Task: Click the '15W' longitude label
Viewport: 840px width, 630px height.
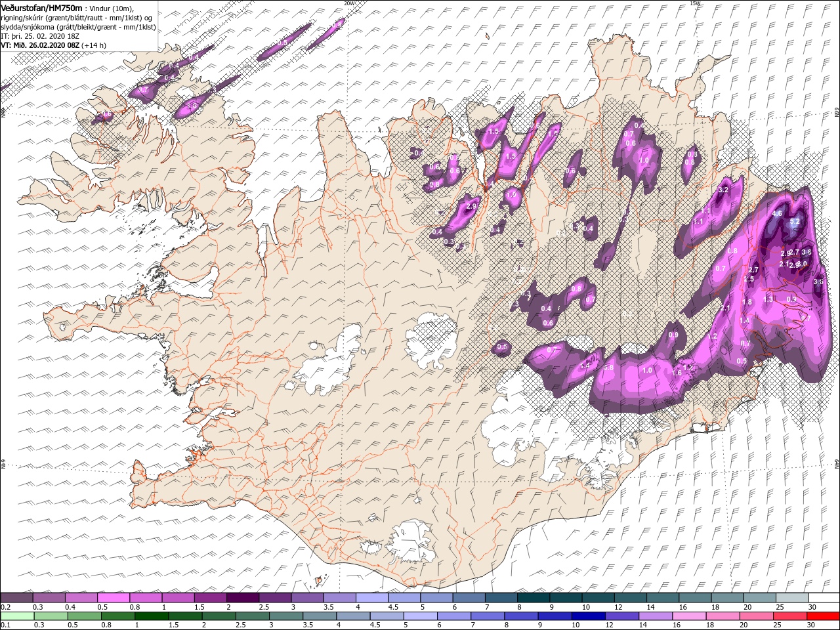Action: click(695, 3)
